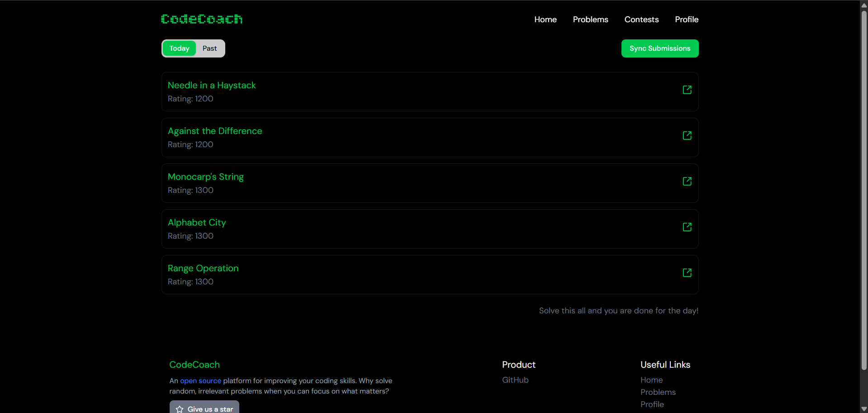Open external link for Needle in a Haystack
Viewport: 868px width, 413px height.
[x=687, y=90]
